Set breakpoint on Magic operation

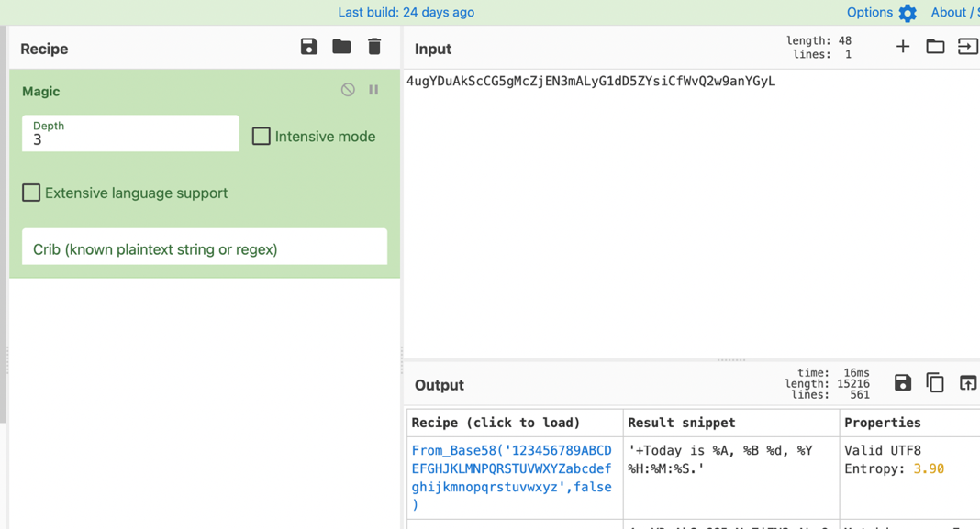(x=373, y=90)
